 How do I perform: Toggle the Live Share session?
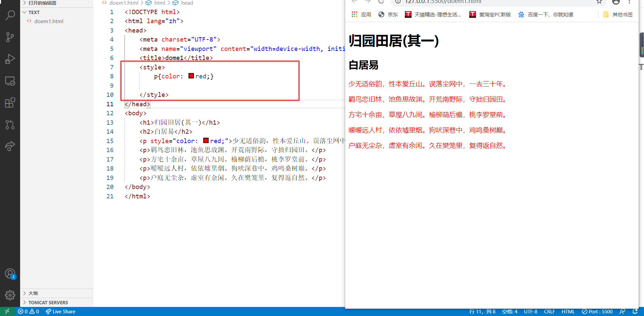click(x=60, y=311)
